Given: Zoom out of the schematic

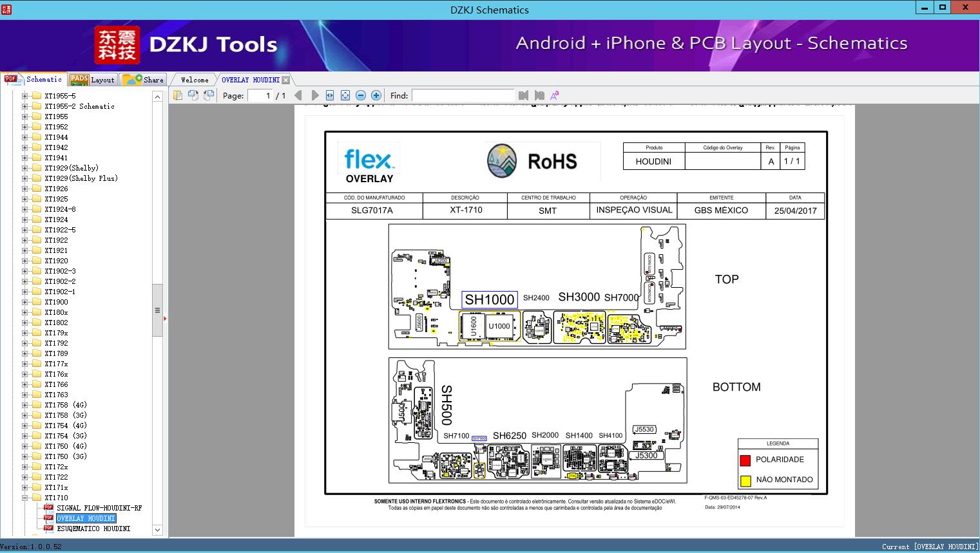Looking at the screenshot, I should (x=361, y=95).
